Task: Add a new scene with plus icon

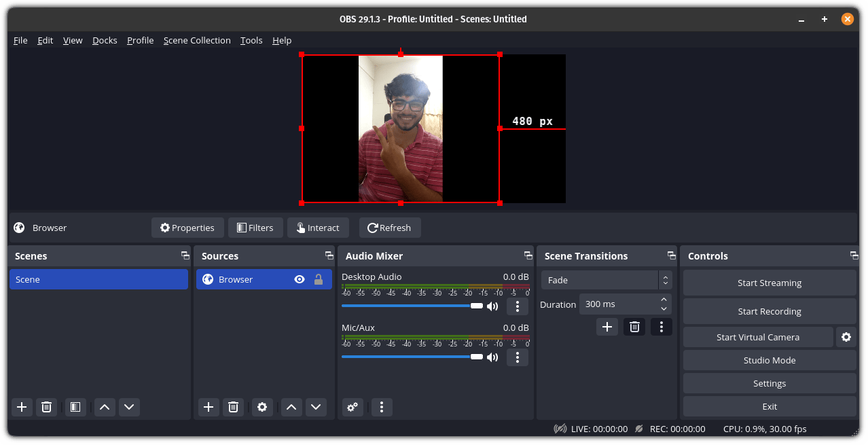Action: click(x=22, y=407)
